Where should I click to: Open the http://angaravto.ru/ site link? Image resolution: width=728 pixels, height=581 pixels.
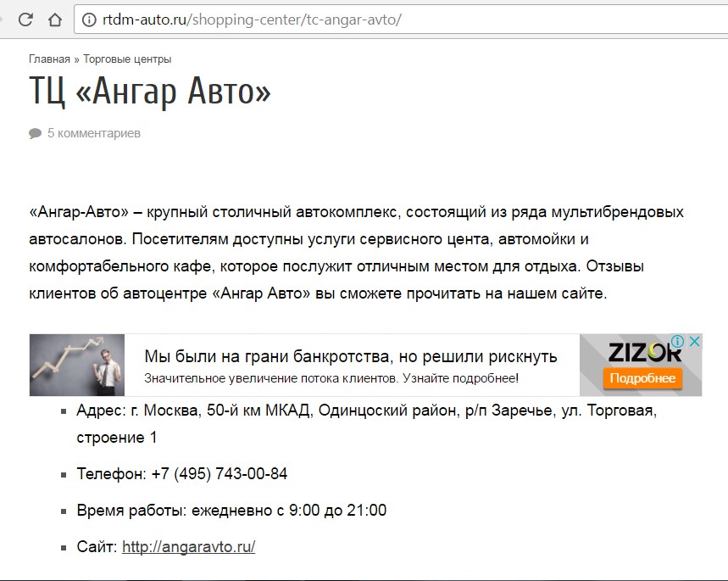[188, 546]
